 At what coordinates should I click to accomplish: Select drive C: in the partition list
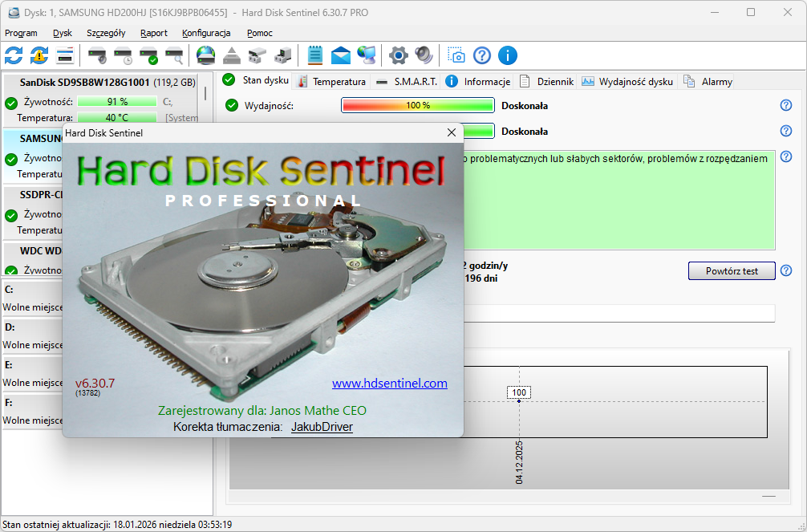point(32,298)
